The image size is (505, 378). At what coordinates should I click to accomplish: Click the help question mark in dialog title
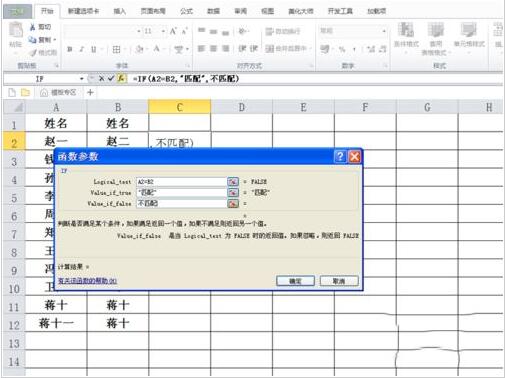[340, 156]
